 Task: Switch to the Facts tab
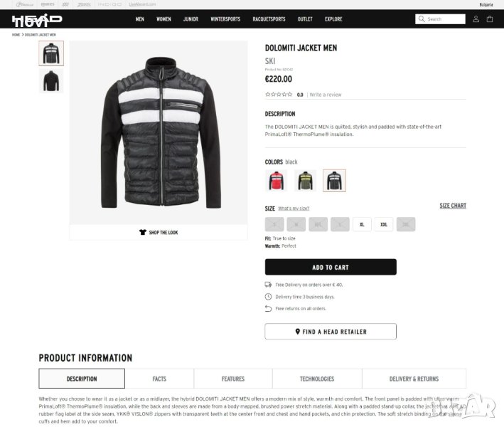(x=159, y=379)
